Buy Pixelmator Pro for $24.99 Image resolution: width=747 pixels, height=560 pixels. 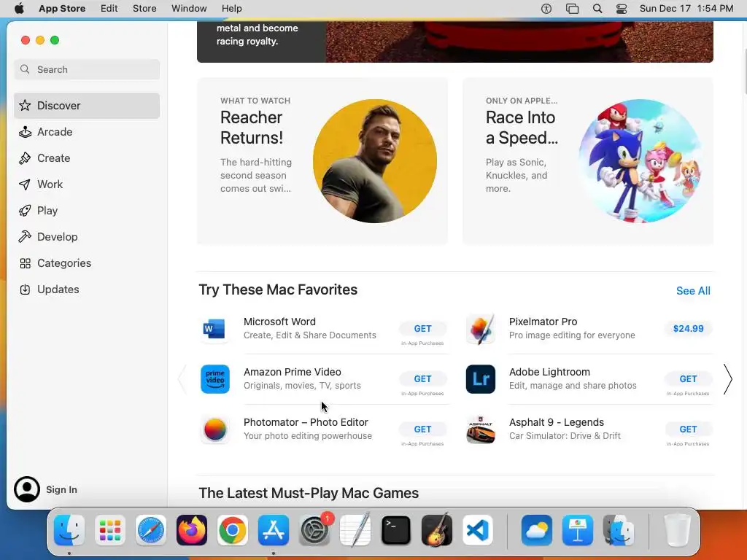[688, 329]
